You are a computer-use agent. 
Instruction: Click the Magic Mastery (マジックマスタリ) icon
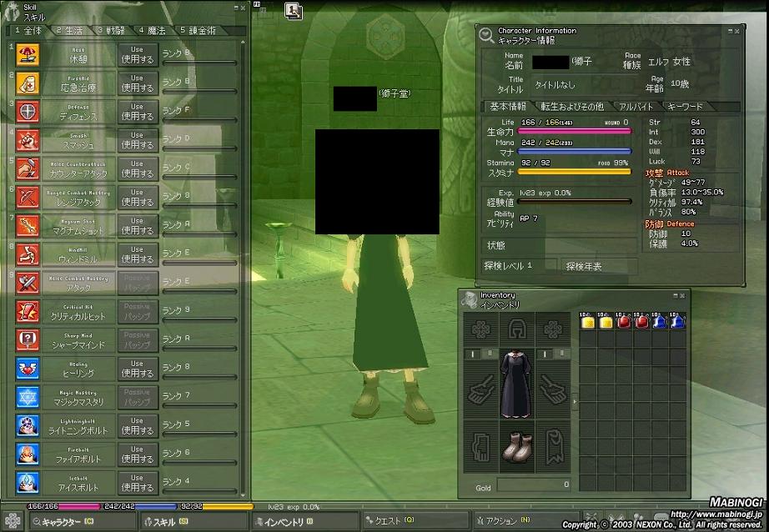[28, 397]
